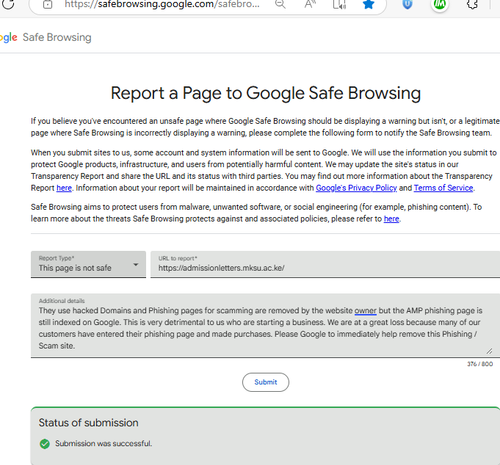
Task: Click into the Additional details text area
Action: (x=265, y=326)
